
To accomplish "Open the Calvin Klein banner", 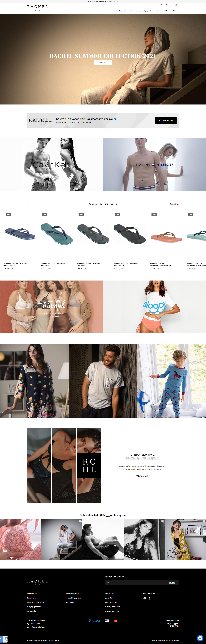I will click(51, 164).
